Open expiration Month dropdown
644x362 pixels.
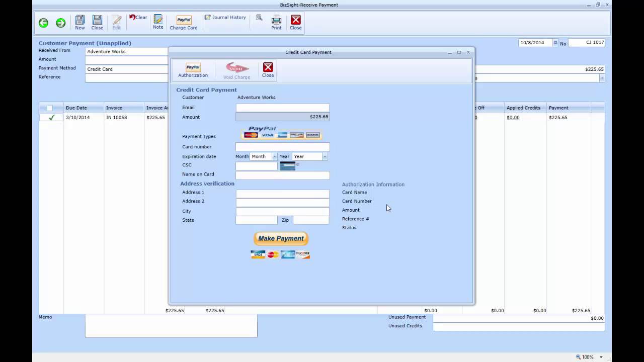tap(274, 156)
